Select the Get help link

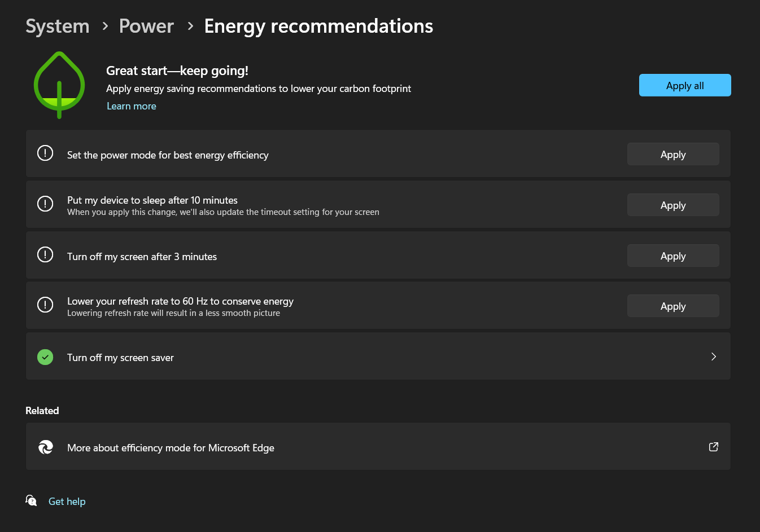point(67,501)
